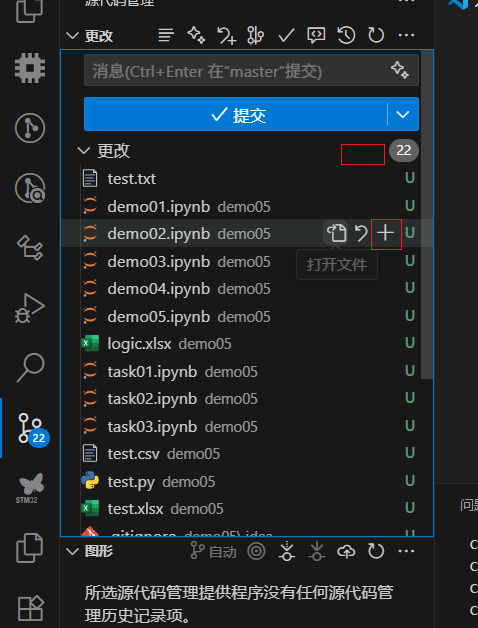The image size is (478, 628).
Task: Collapse the 图形 graph section
Action: pyautogui.click(x=73, y=552)
